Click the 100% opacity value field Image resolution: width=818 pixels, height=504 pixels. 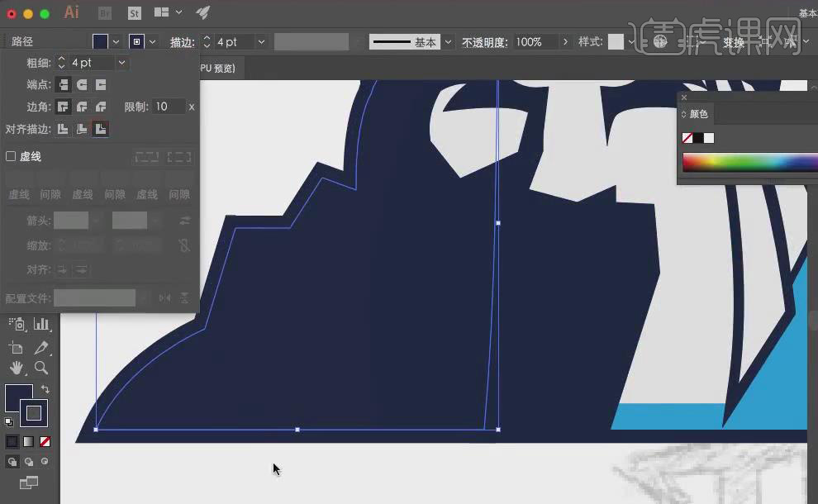pos(535,42)
